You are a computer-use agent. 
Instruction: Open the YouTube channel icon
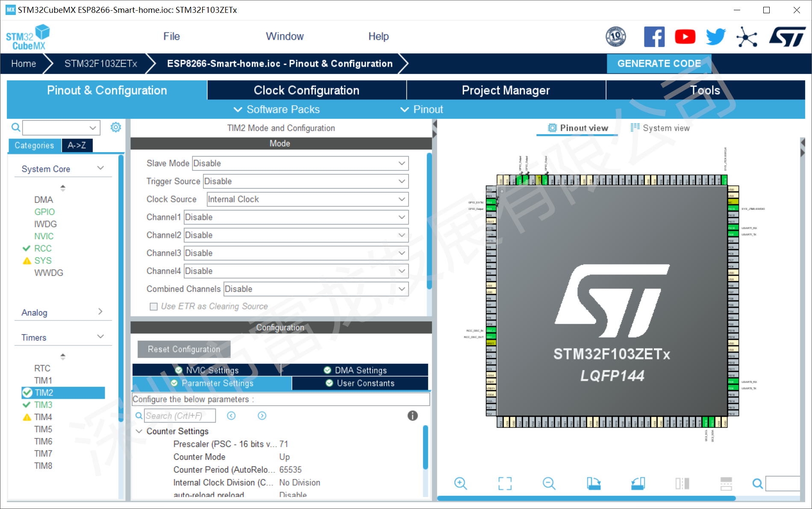(x=685, y=36)
